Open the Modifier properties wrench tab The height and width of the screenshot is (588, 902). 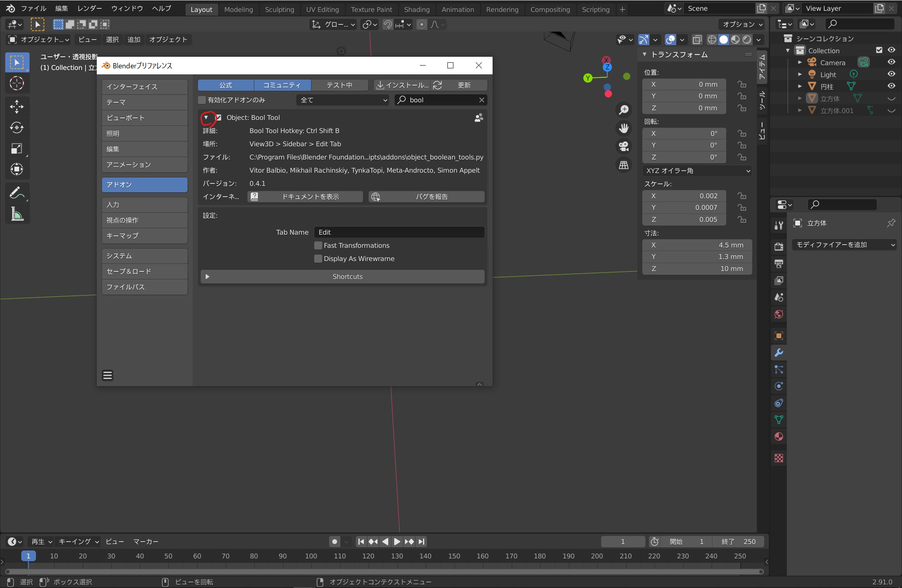[x=779, y=353]
